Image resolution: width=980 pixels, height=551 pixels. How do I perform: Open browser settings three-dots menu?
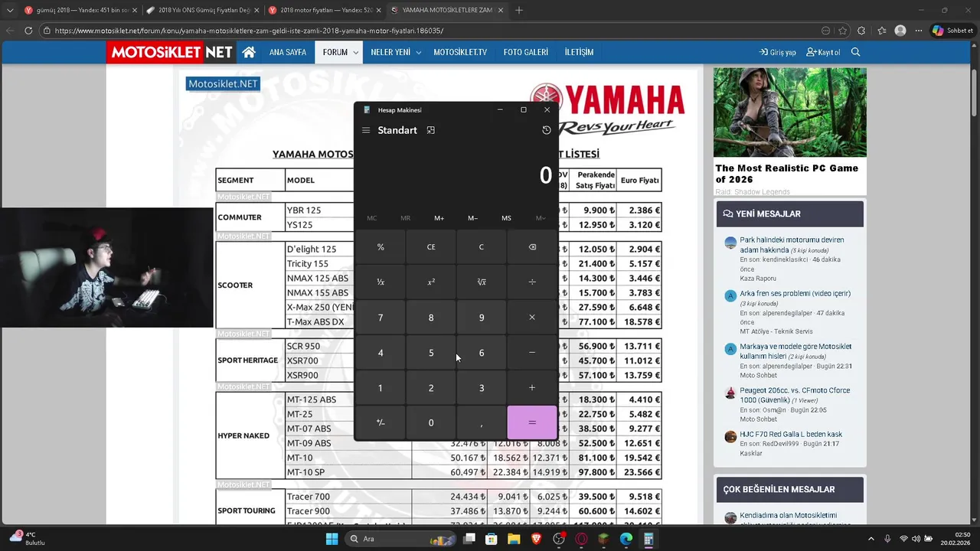(919, 31)
